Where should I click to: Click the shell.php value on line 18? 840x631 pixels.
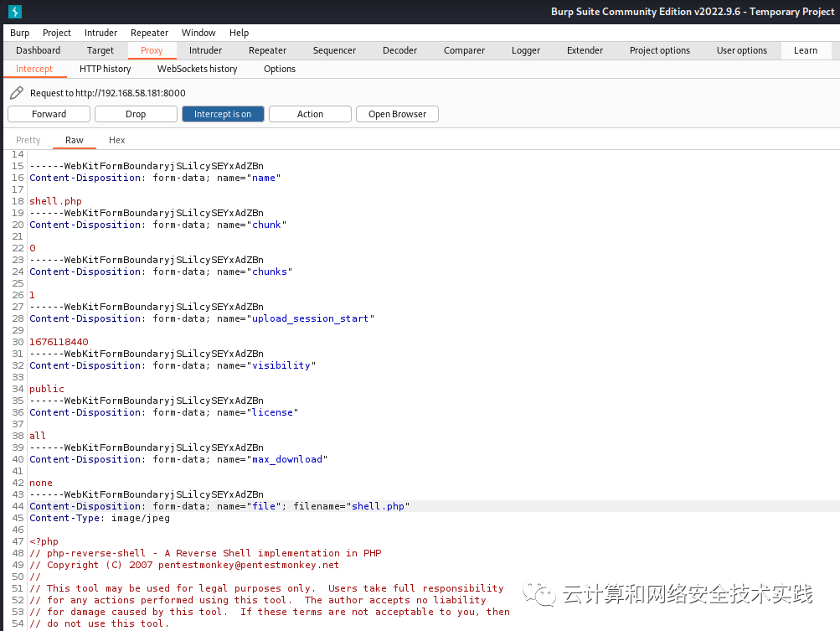pyautogui.click(x=55, y=201)
